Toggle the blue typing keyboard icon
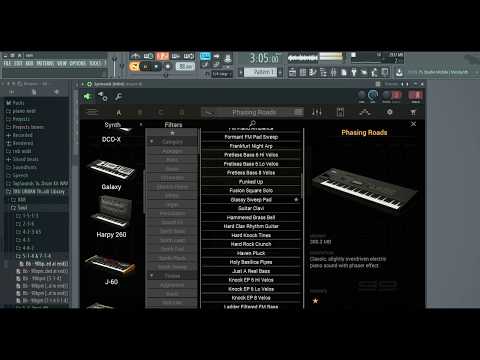 tap(205, 56)
